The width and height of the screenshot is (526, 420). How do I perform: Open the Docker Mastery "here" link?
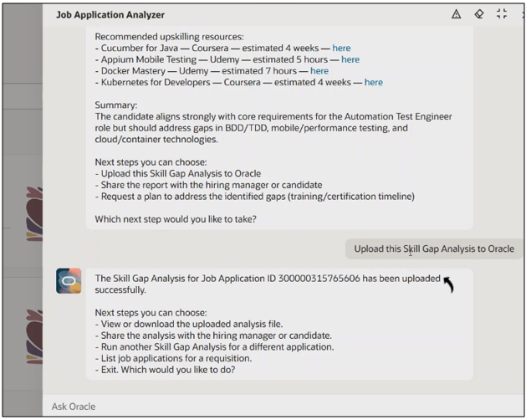319,71
